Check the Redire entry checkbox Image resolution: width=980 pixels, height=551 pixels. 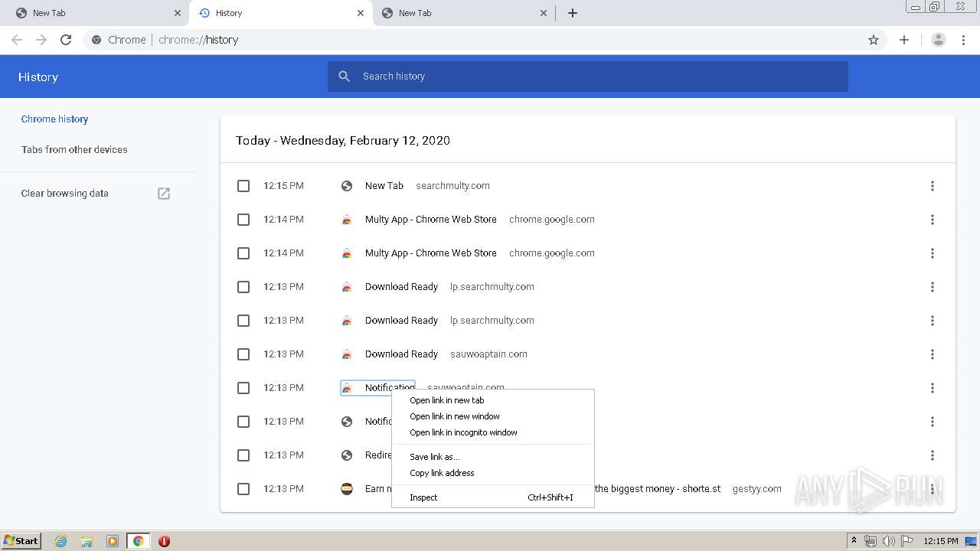pyautogui.click(x=243, y=455)
